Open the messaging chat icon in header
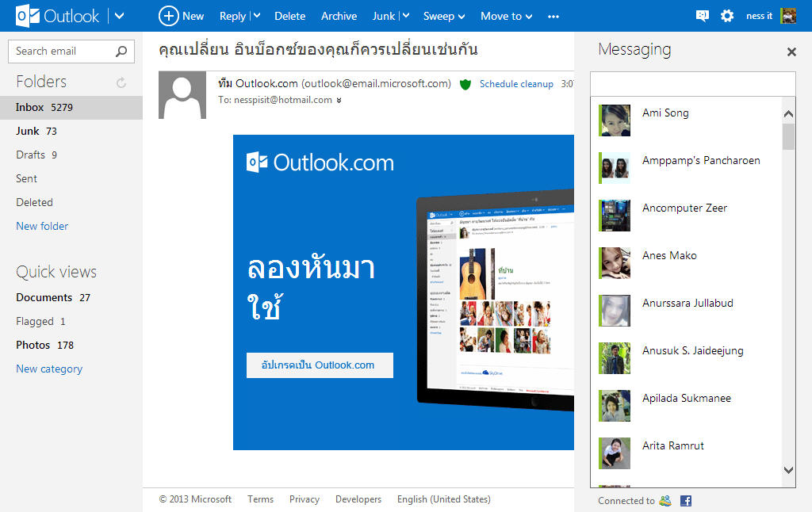 click(703, 16)
